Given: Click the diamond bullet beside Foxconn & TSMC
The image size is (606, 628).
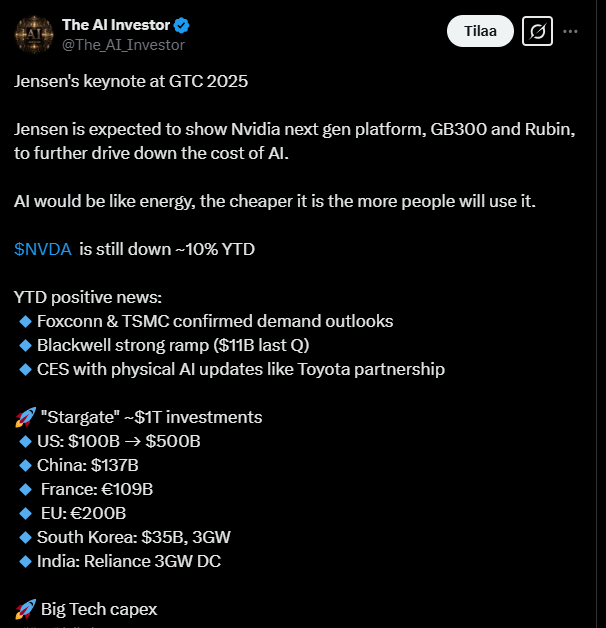Looking at the screenshot, I should [25, 321].
